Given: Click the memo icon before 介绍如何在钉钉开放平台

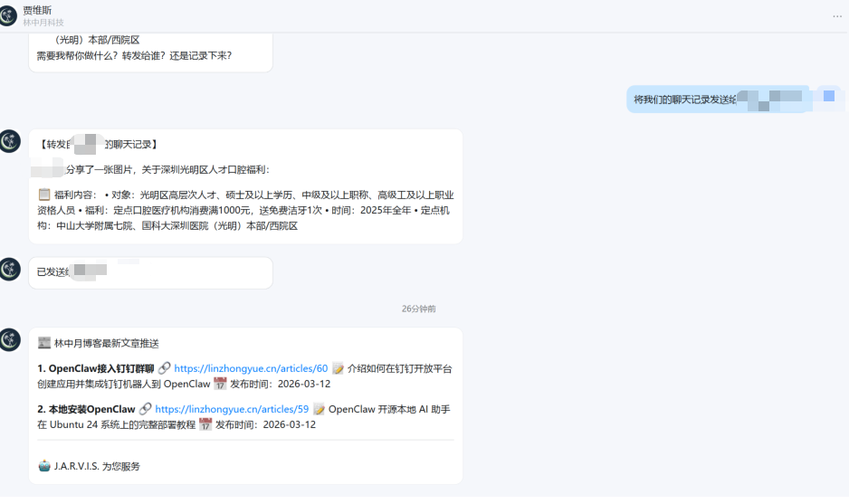Looking at the screenshot, I should point(338,369).
